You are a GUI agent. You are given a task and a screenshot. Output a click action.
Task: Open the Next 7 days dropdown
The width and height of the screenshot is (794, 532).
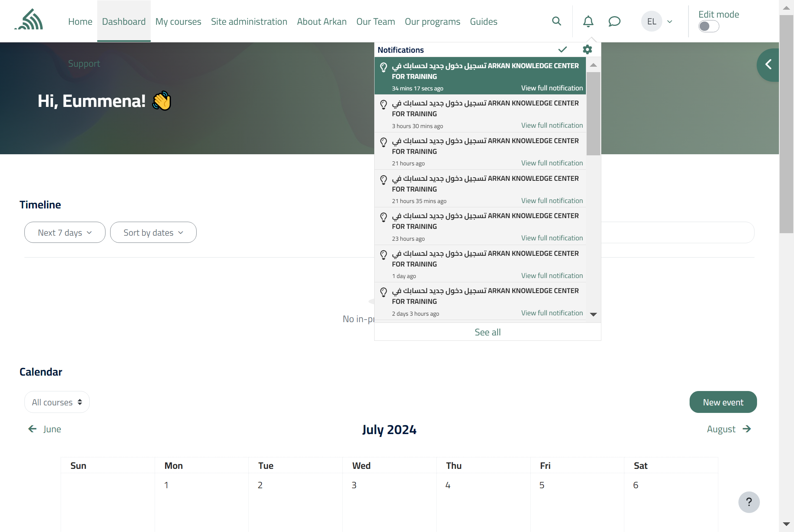(x=65, y=232)
